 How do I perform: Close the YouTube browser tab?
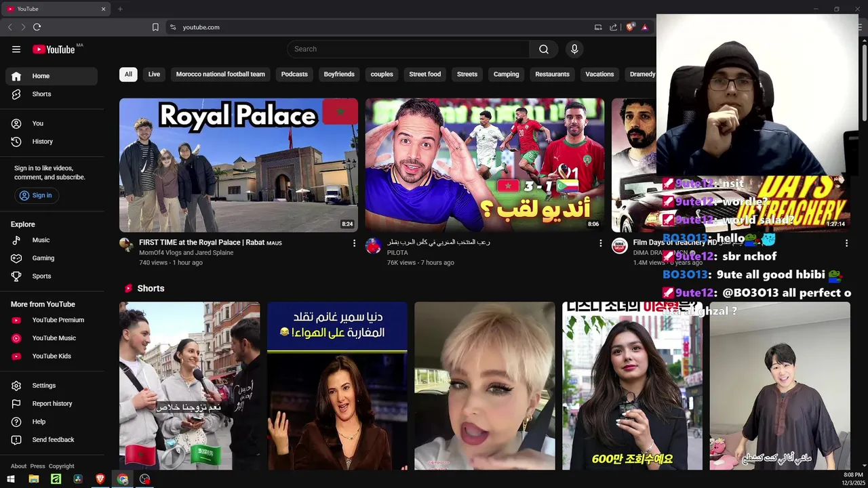click(103, 9)
